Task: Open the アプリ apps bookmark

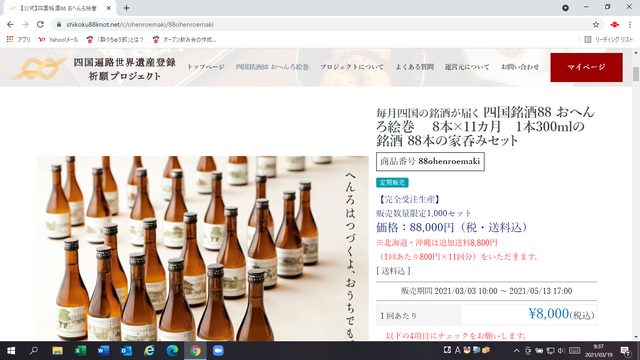Action: (19, 40)
